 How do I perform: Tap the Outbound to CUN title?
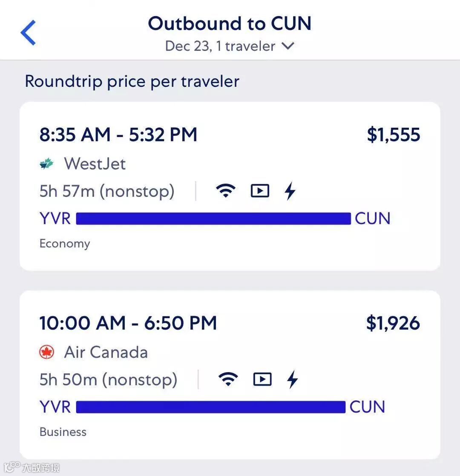[230, 23]
